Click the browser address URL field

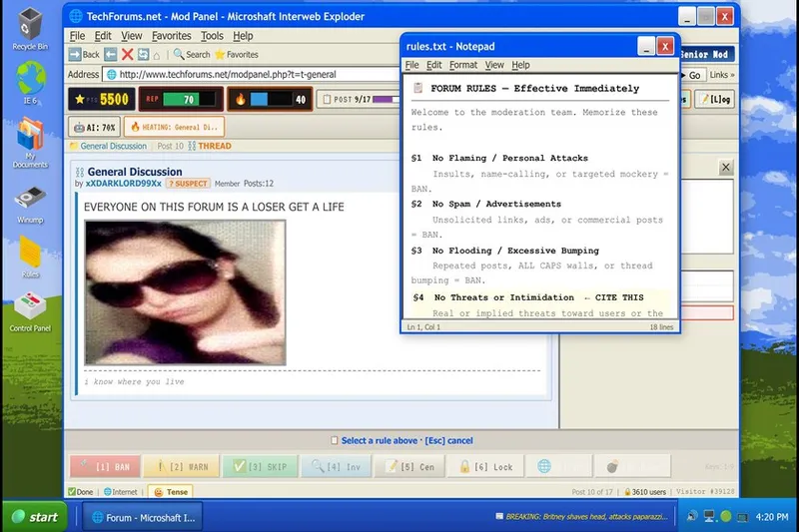(x=252, y=74)
